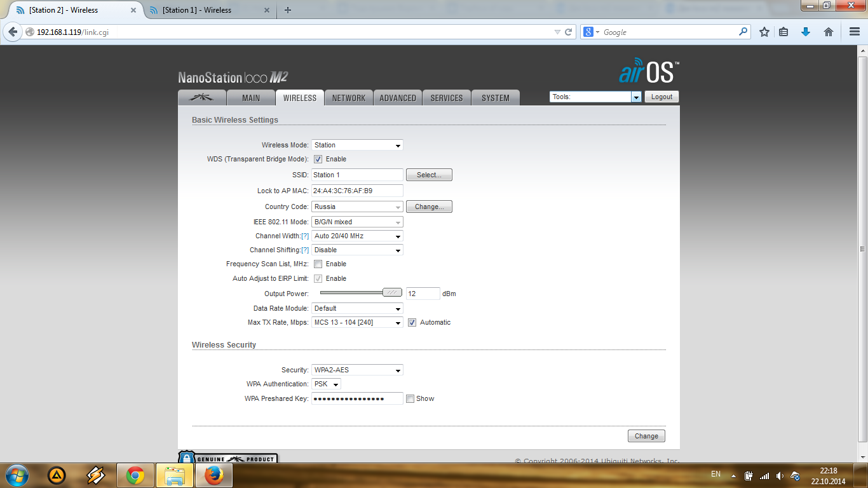Switch to the NETWORK tab
The image size is (868, 488).
348,98
